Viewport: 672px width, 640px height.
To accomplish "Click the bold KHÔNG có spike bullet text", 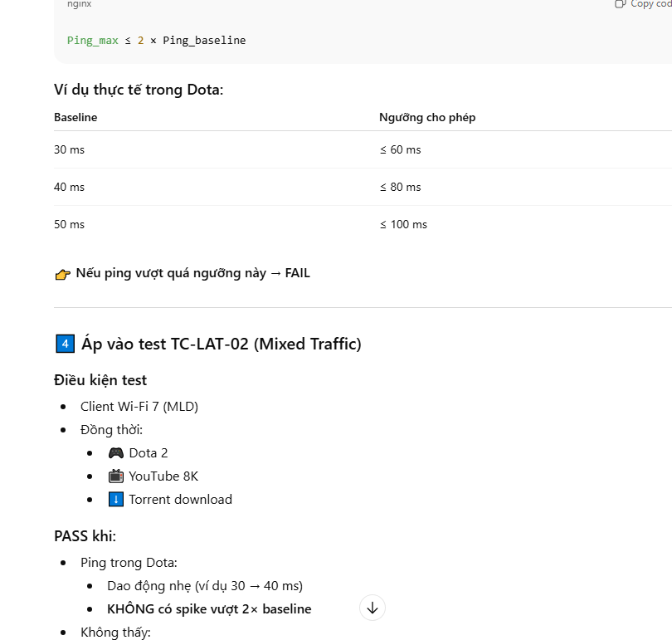I will coord(209,608).
